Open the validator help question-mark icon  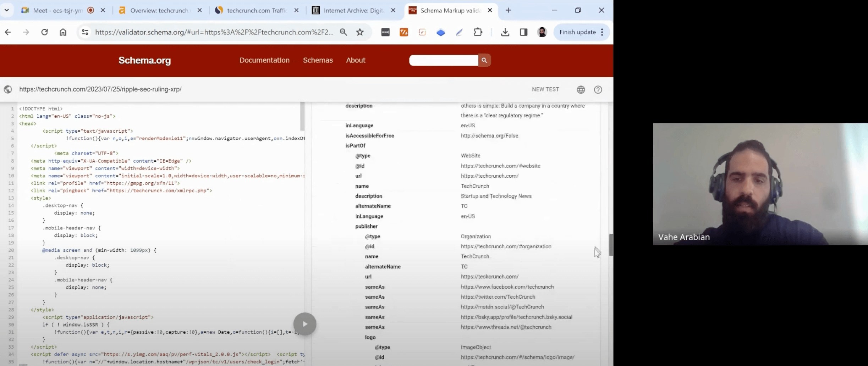click(x=598, y=90)
